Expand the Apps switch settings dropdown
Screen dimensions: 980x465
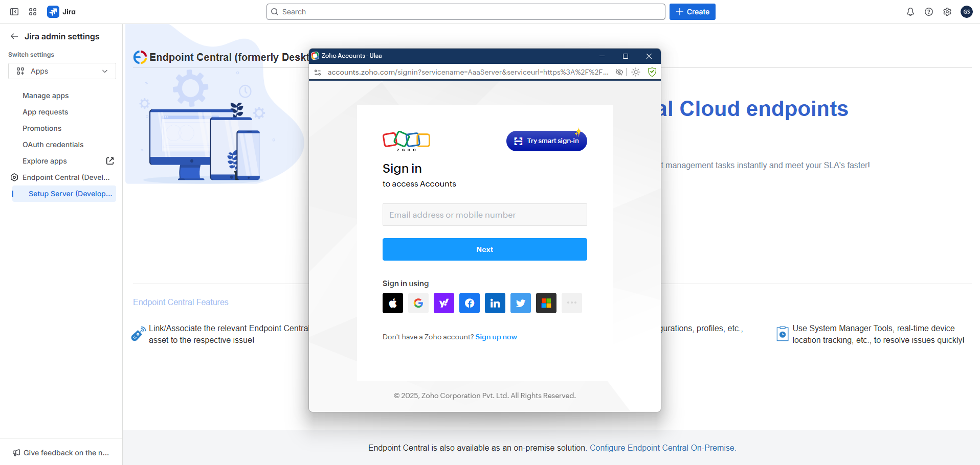[62, 71]
